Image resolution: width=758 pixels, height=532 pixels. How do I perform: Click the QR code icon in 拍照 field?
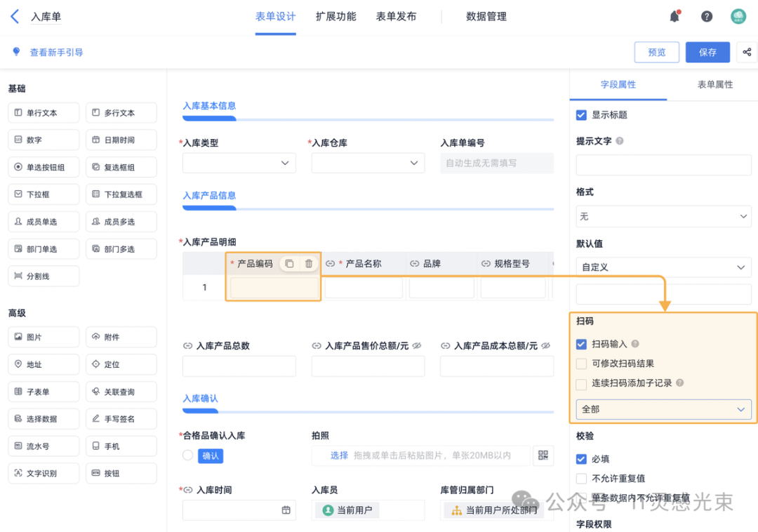point(543,455)
